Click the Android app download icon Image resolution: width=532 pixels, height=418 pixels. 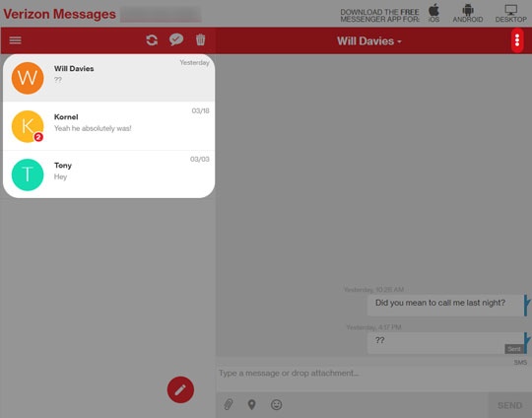pyautogui.click(x=468, y=13)
